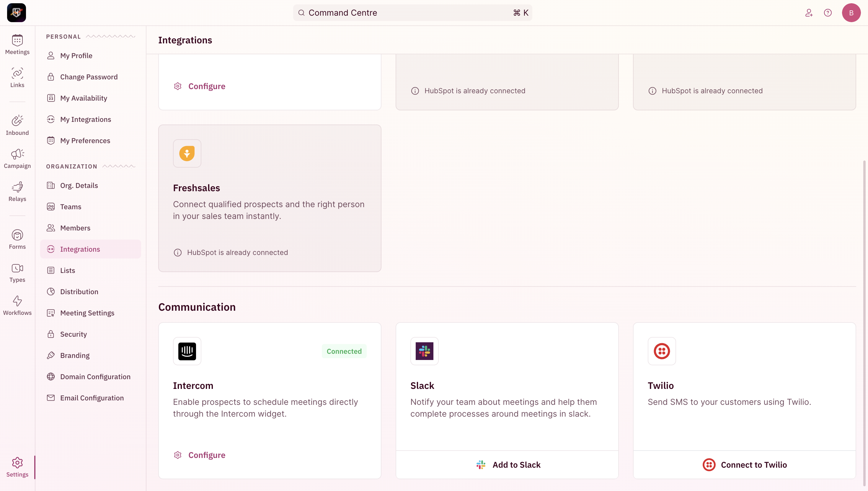Open the B user avatar menu

point(851,13)
